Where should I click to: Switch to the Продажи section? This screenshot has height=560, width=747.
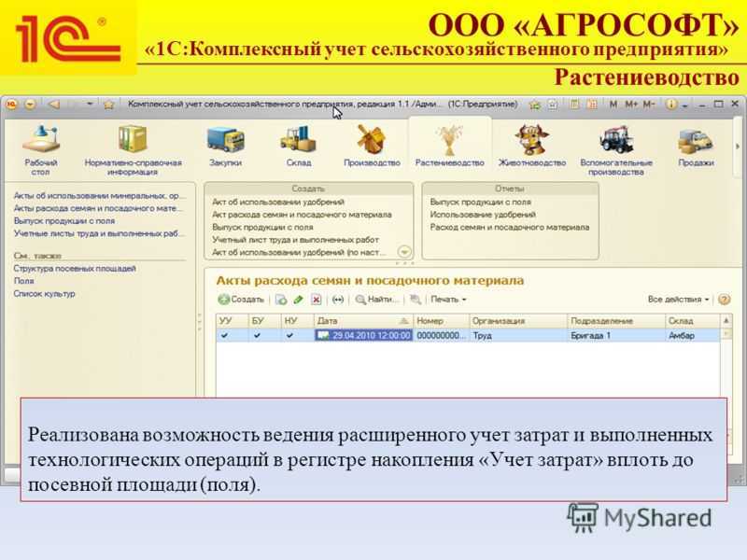696,146
